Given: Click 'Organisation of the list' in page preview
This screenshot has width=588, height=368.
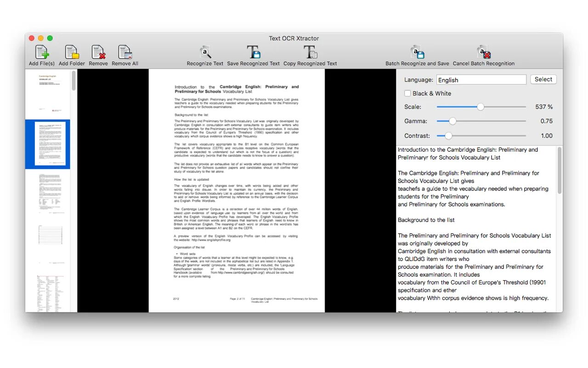Looking at the screenshot, I should tap(189, 247).
